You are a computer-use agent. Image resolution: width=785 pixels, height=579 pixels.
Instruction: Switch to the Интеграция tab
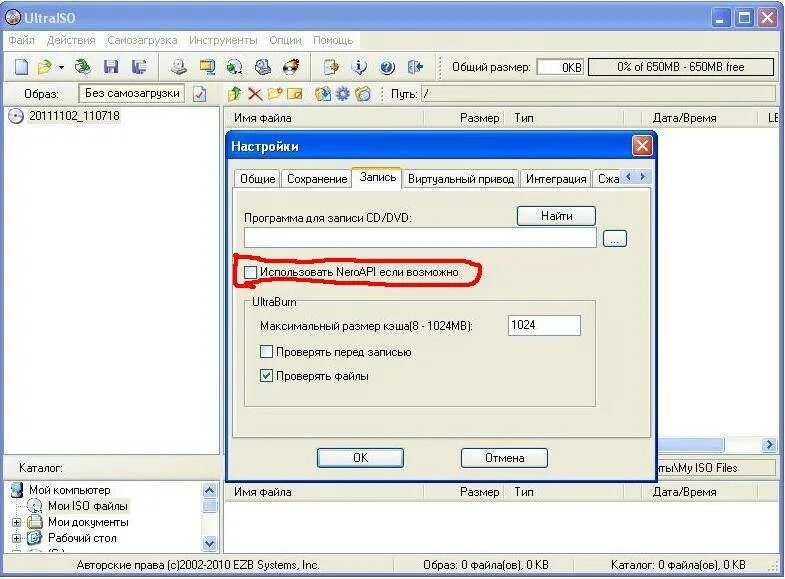556,179
